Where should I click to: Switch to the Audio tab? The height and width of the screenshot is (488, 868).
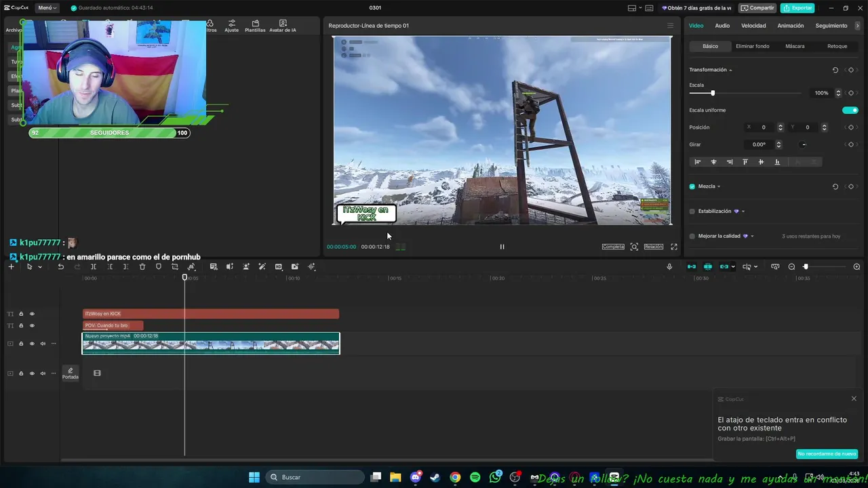[x=722, y=26]
